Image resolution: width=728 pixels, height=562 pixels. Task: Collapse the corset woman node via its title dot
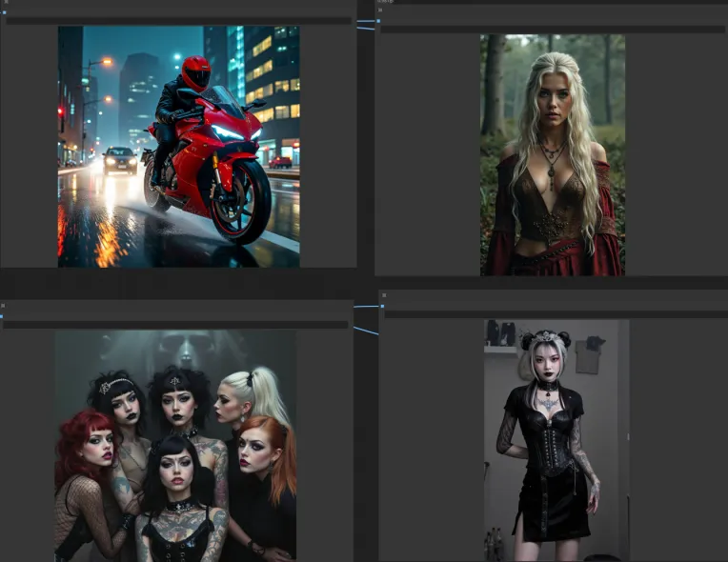pos(385,295)
